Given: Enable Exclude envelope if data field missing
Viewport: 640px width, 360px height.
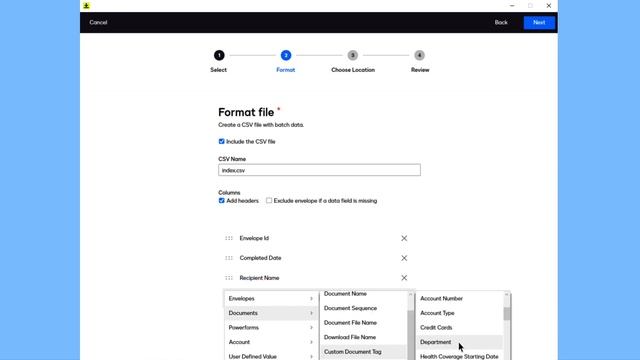Looking at the screenshot, I should [x=269, y=201].
